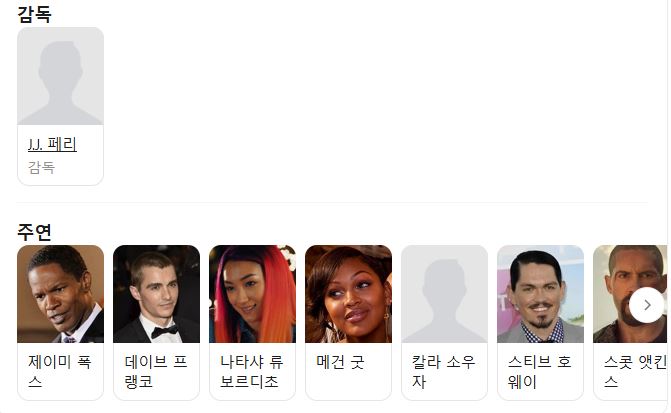This screenshot has width=671, height=413.
Task: Show more cast with the next arrow
Action: coord(647,305)
